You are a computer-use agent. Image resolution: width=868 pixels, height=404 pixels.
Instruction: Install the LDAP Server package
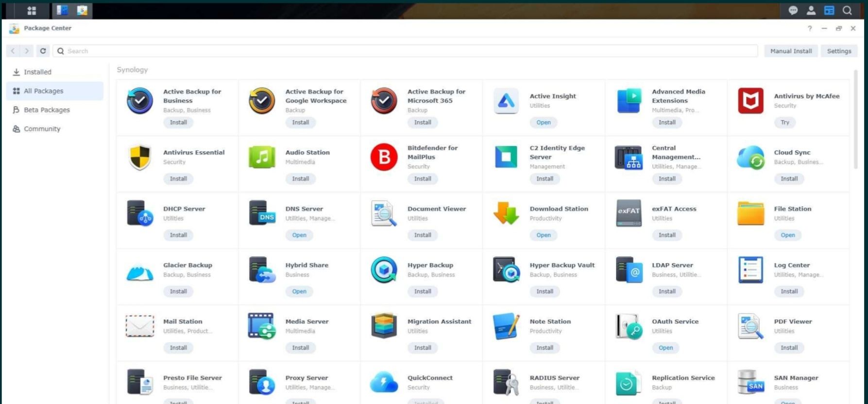[667, 292]
